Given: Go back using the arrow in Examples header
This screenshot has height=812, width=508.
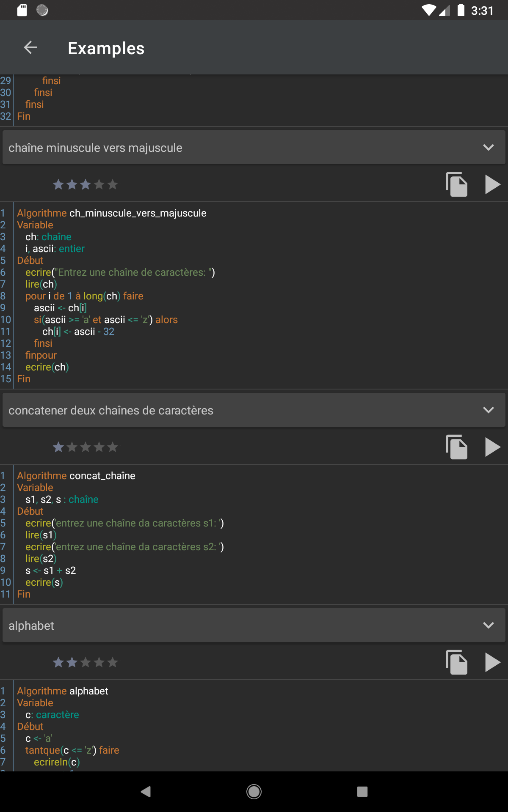Looking at the screenshot, I should 30,48.
